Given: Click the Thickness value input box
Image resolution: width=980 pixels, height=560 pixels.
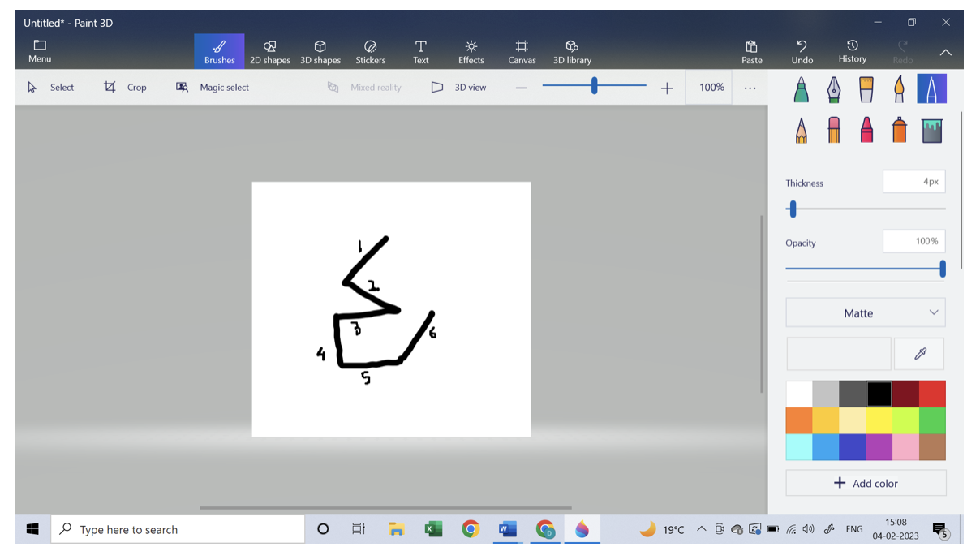Looking at the screenshot, I should pos(913,182).
